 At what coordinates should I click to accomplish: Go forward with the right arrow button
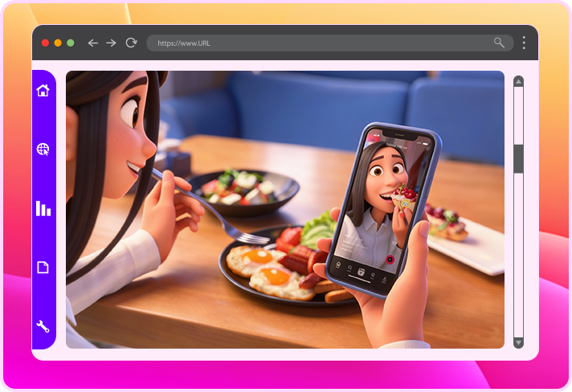(x=111, y=43)
